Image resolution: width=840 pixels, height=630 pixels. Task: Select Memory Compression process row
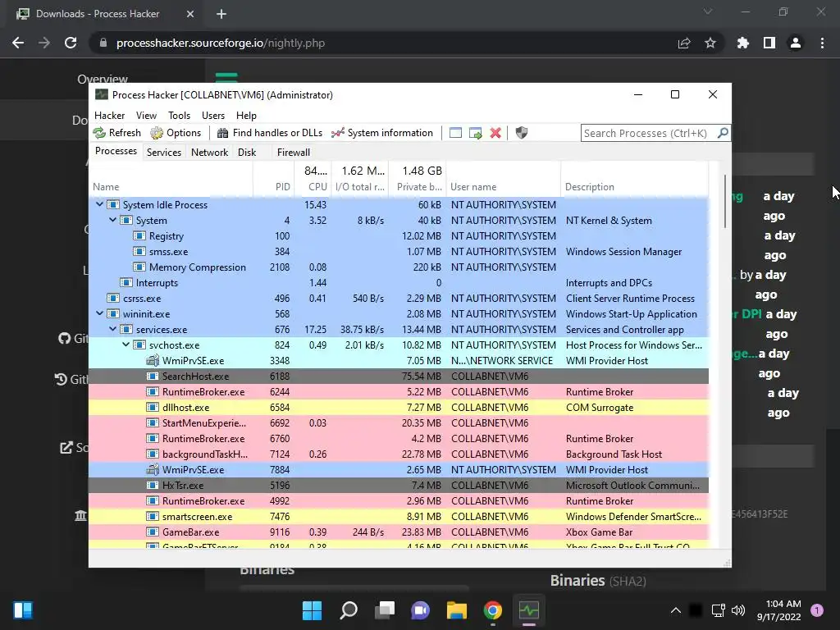(399, 267)
